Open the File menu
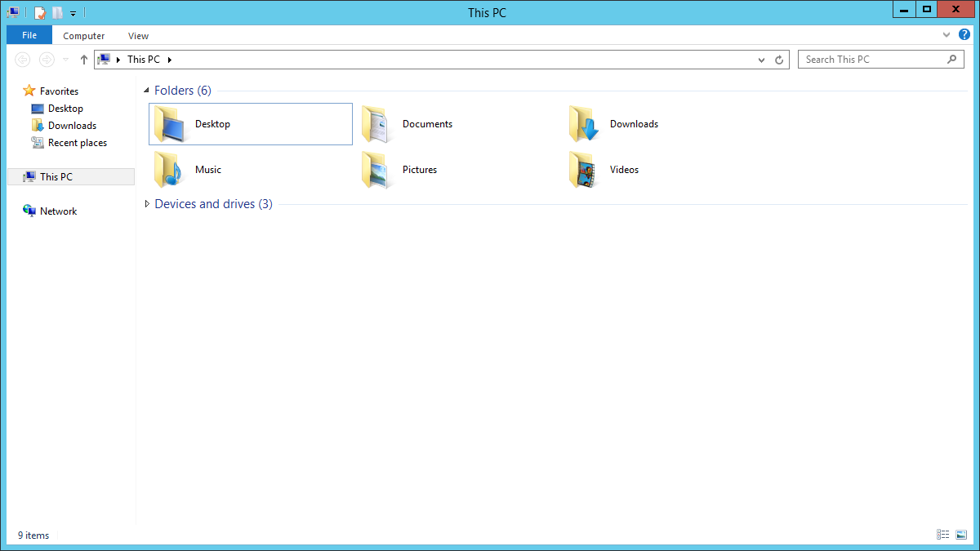The width and height of the screenshot is (980, 551). tap(29, 35)
